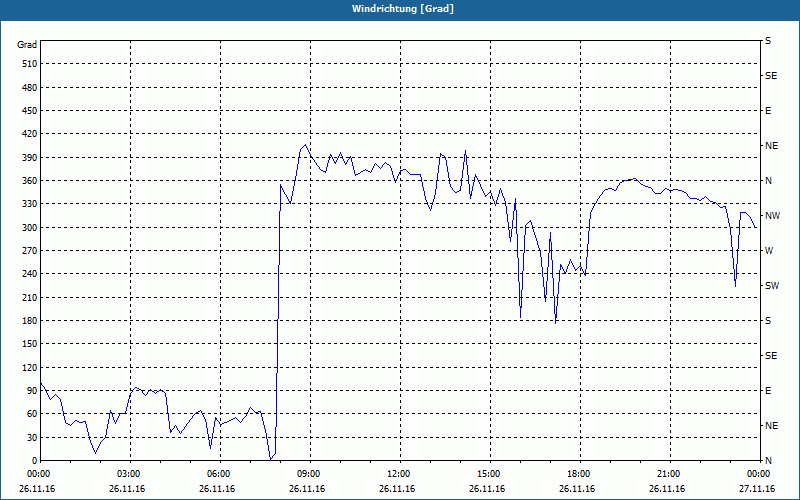Select the 06:00 x-axis time label
The width and height of the screenshot is (800, 500).
pyautogui.click(x=218, y=474)
